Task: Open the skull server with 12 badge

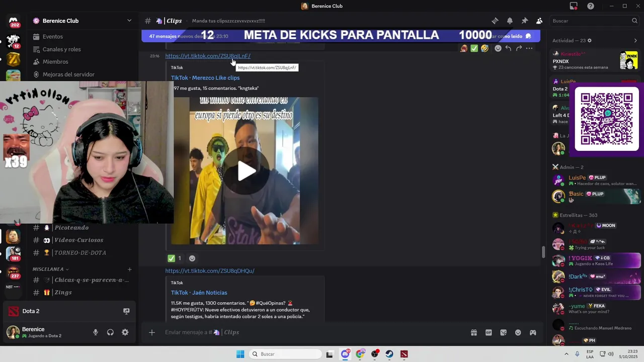Action: click(x=14, y=41)
